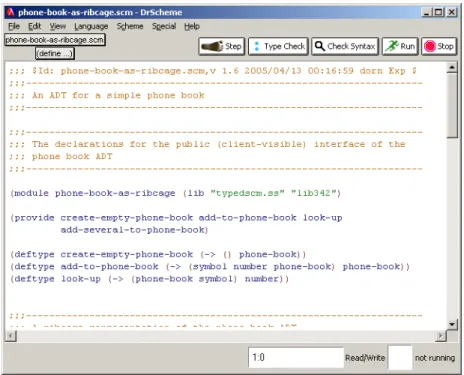Click the not running status text
The image size is (464, 375).
coord(435,358)
